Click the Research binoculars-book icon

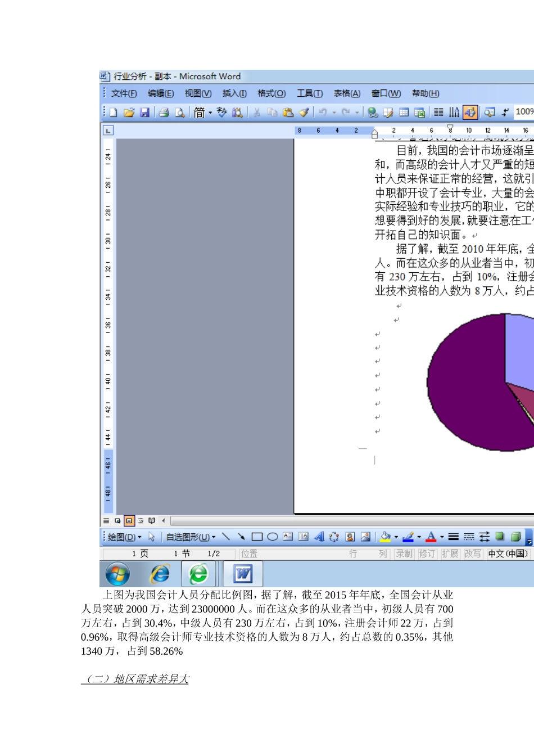[238, 112]
